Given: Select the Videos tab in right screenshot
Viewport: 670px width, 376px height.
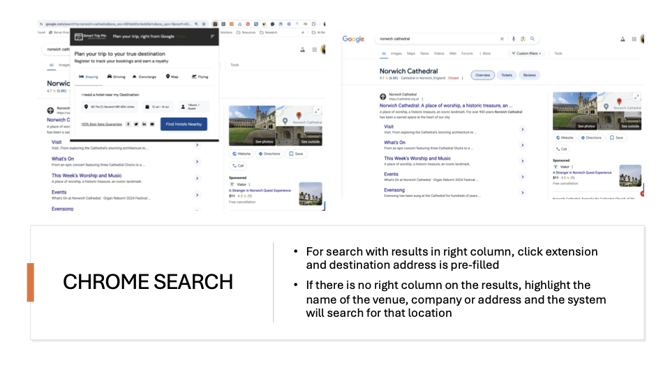Looking at the screenshot, I should click(x=439, y=53).
